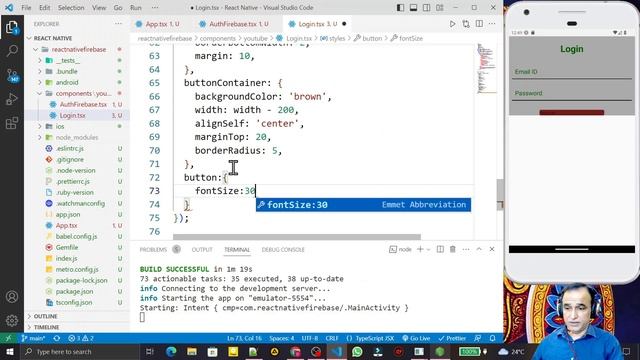Accept the fontSize:30 Emmet suggestion
This screenshot has width=640, height=360.
[x=363, y=205]
